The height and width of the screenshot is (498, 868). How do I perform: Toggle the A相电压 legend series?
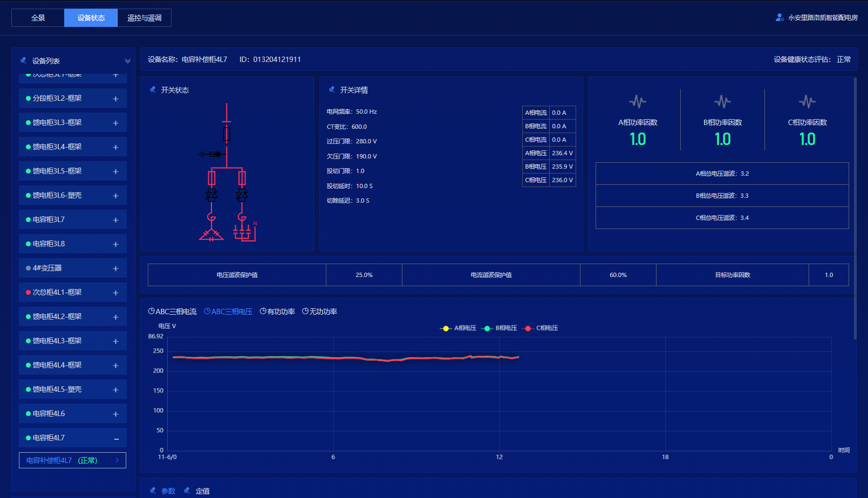[458, 328]
